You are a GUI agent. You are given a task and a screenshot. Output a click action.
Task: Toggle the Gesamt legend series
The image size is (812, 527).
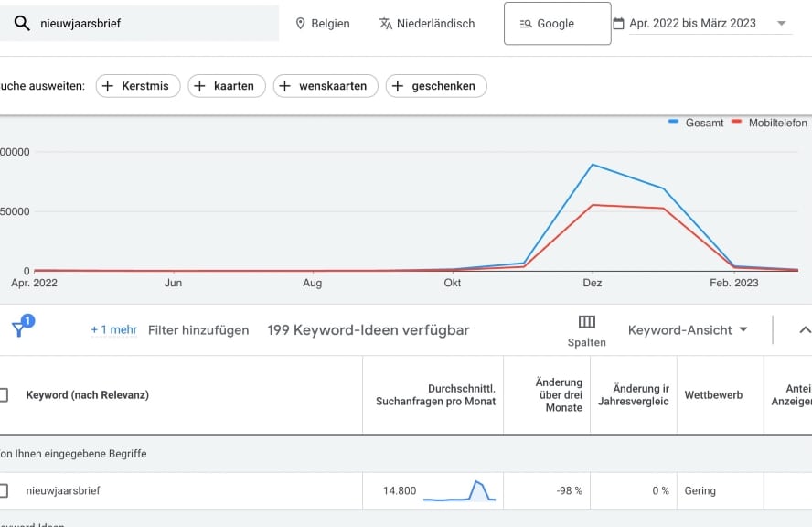click(x=696, y=123)
